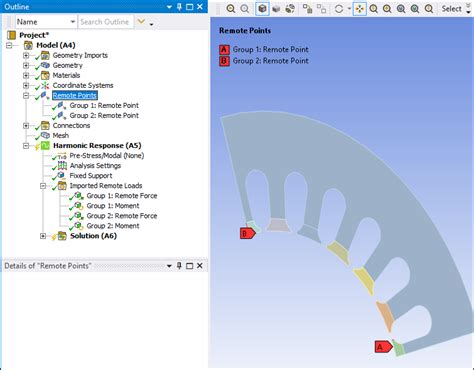
Task: Select the Fixed Support item
Action: tap(91, 176)
